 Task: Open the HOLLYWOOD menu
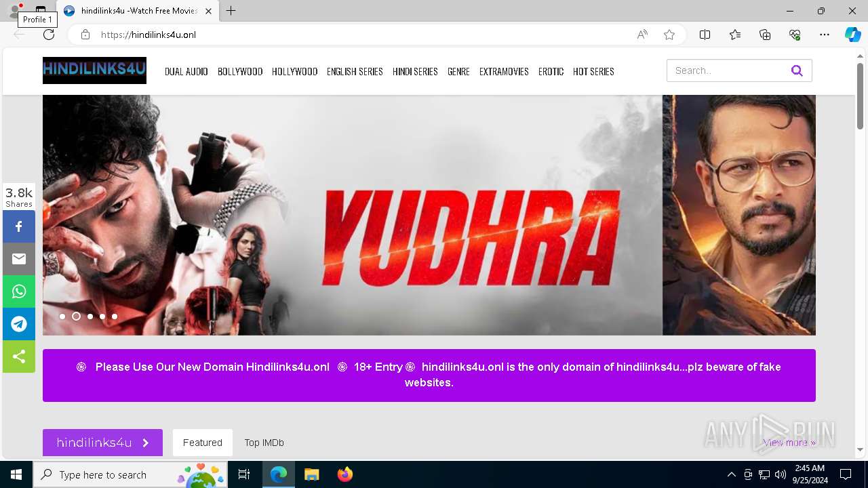pyautogui.click(x=295, y=71)
